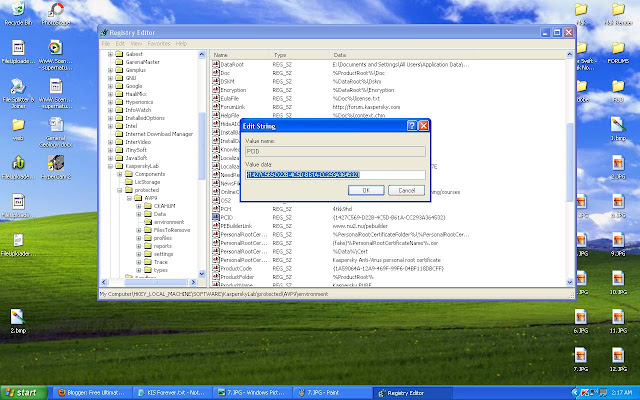Viewport: 640px width, 400px height.
Task: Click the ProductFolder value icon
Action: coord(216,277)
